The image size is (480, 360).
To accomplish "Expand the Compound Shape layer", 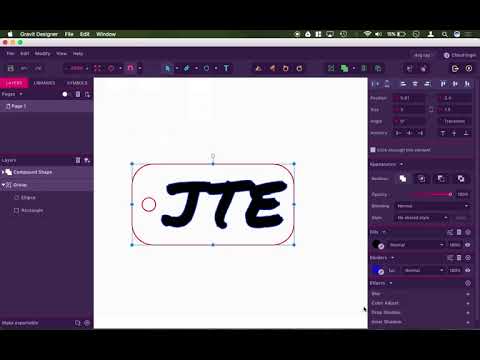I will (x=3, y=172).
